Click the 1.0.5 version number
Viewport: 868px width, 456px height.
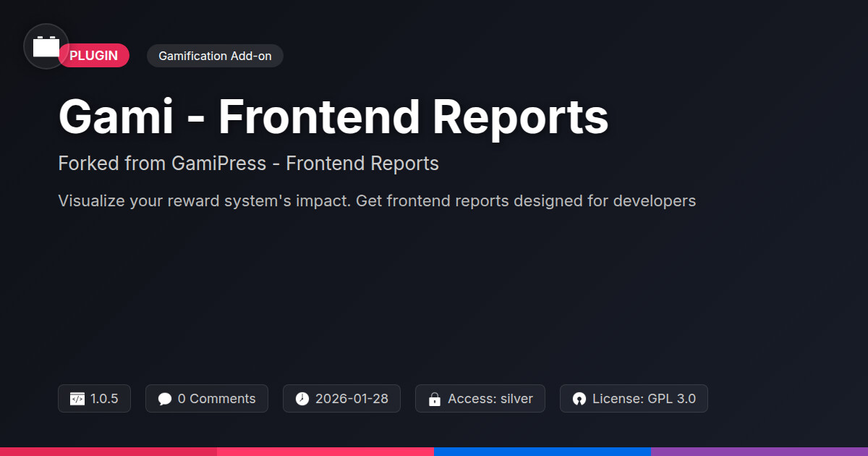104,399
